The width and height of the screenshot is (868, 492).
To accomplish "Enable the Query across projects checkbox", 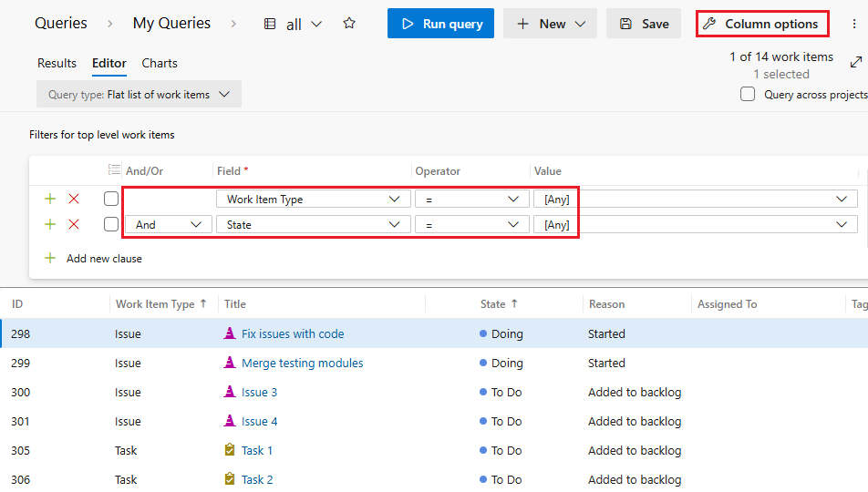I will [748, 94].
